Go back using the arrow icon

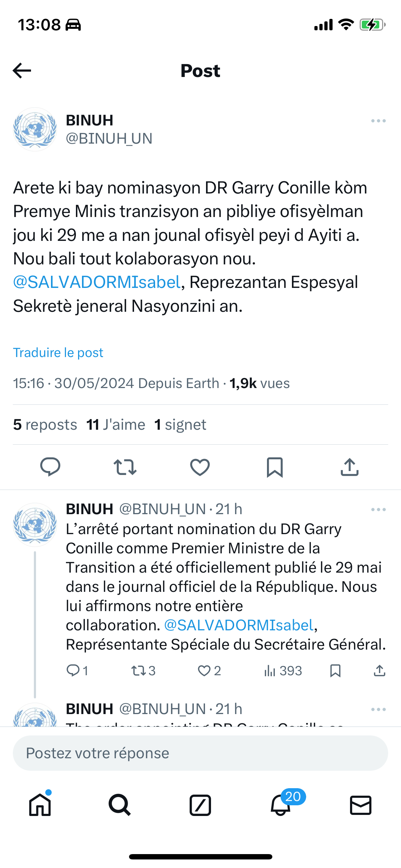point(22,71)
